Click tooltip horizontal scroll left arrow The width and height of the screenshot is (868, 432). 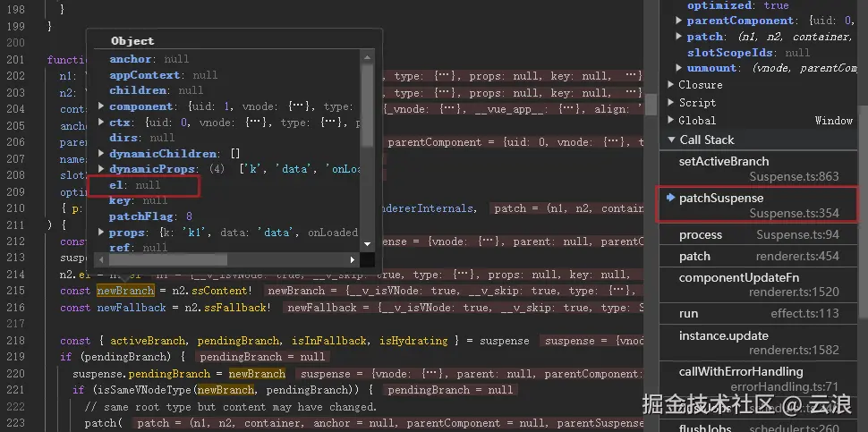(x=101, y=259)
